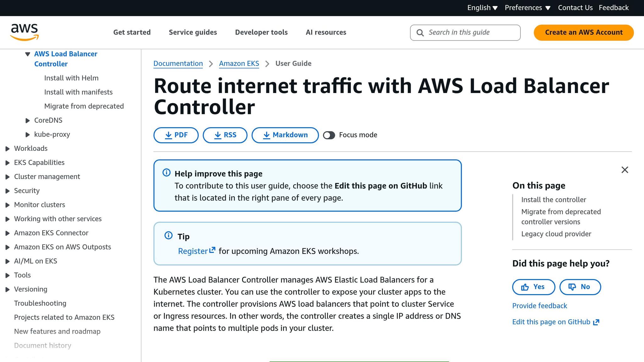Click the external link icon after Edit this page on GitHub
This screenshot has height=362, width=644.
coord(596,322)
